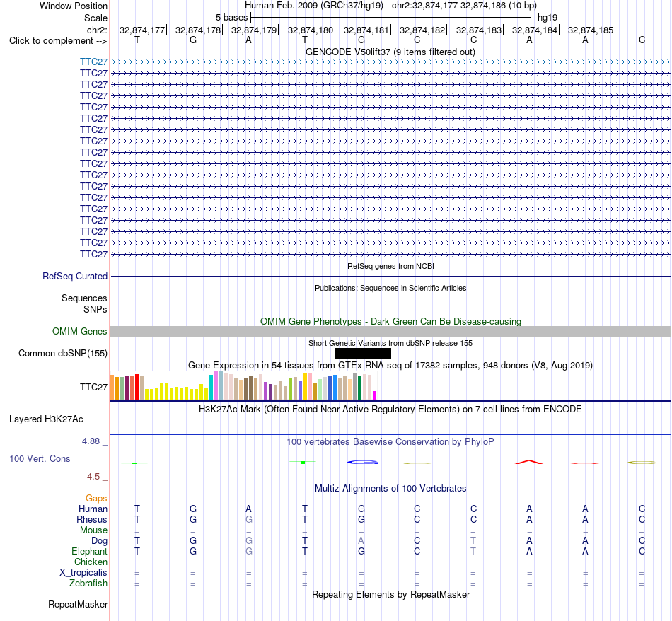The height and width of the screenshot is (621, 672).
Task: Open '100 vertebrates Basewise Conservation by PhyloP' title
Action: 390,441
